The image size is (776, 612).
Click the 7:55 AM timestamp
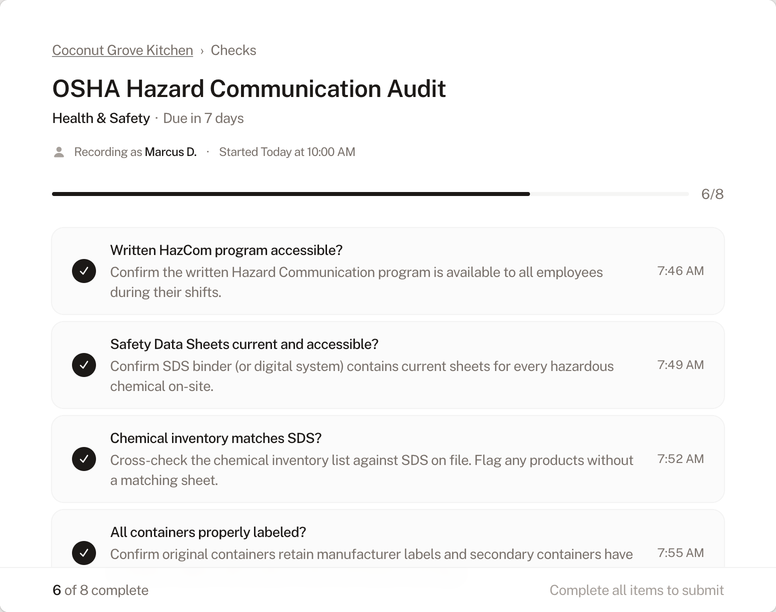tap(680, 553)
